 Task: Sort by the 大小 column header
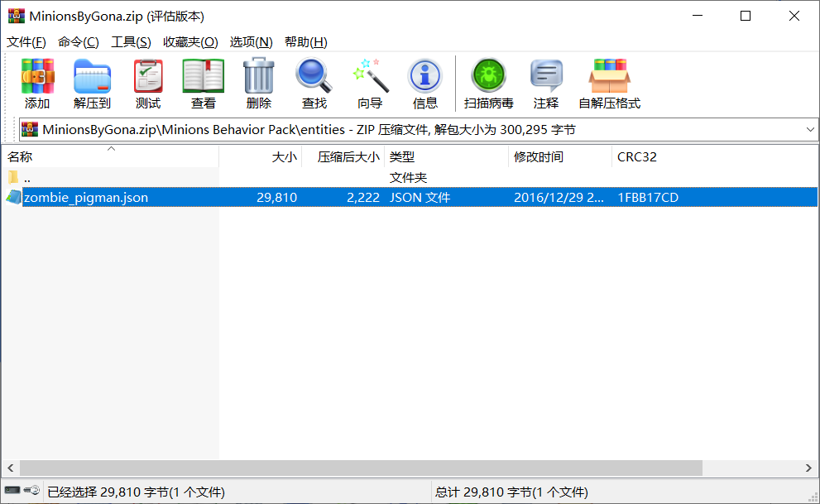click(284, 156)
